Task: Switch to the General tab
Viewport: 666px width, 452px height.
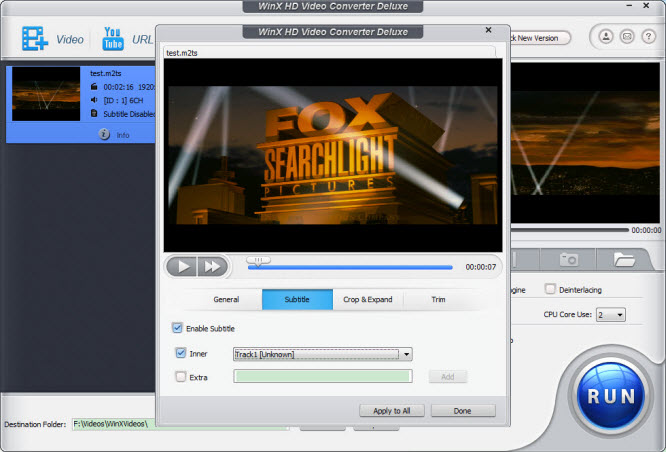Action: [226, 299]
